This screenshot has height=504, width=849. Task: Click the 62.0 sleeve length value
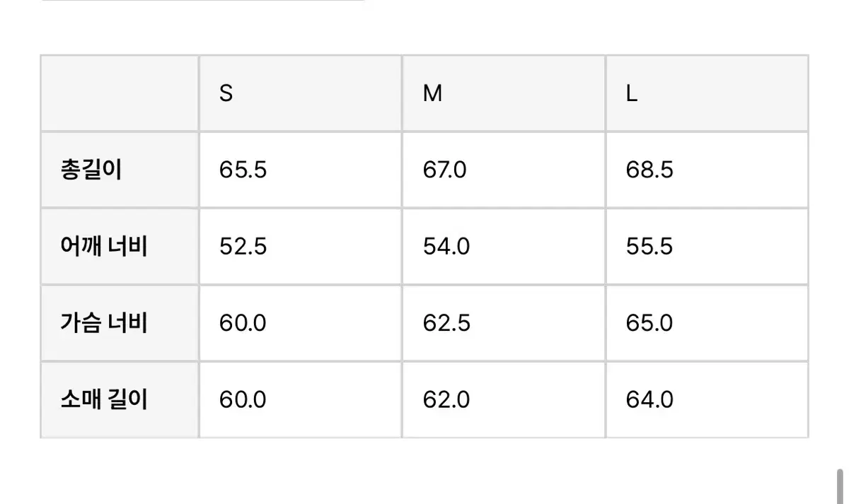(446, 399)
